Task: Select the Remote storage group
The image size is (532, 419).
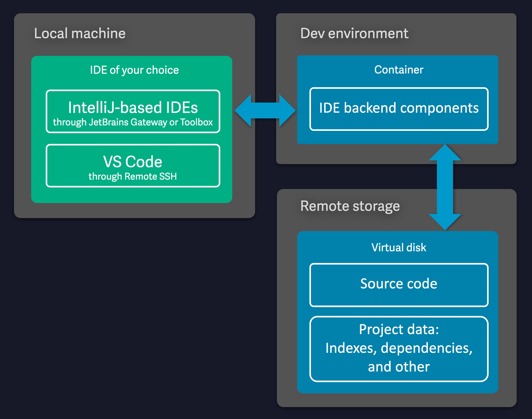Action: [351, 206]
